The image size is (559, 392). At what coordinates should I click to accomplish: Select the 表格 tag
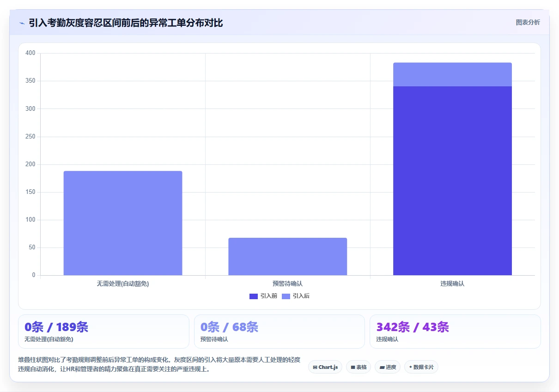(x=358, y=367)
